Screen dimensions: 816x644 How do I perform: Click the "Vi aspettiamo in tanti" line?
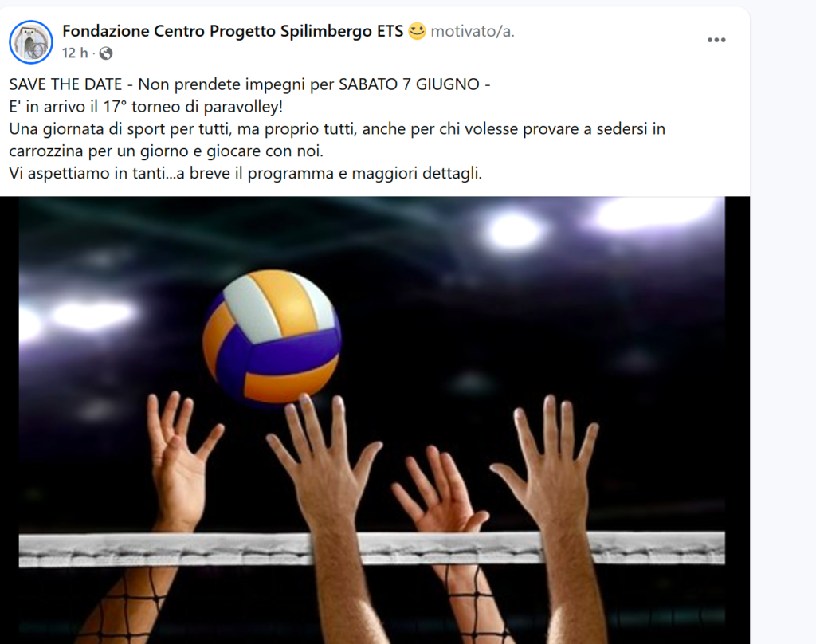(245, 173)
